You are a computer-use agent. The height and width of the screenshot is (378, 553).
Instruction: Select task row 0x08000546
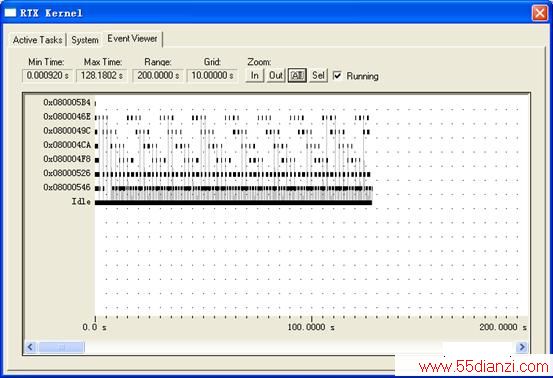(67, 187)
